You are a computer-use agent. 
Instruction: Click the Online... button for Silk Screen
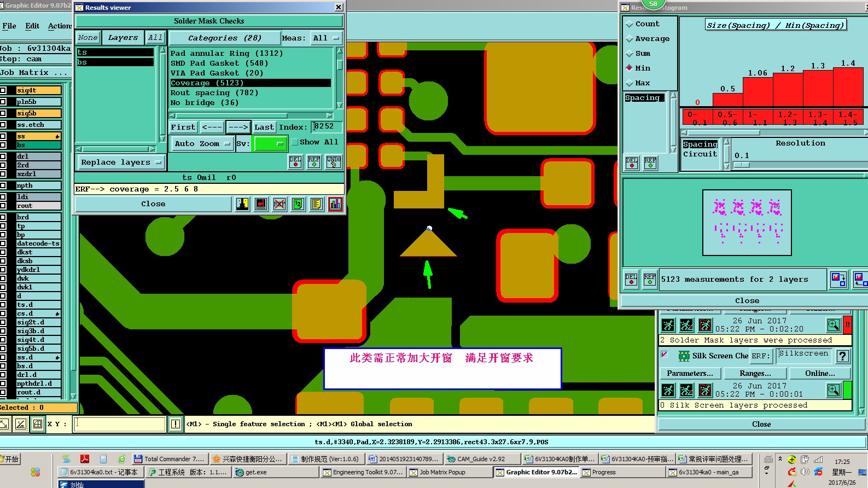pyautogui.click(x=820, y=374)
